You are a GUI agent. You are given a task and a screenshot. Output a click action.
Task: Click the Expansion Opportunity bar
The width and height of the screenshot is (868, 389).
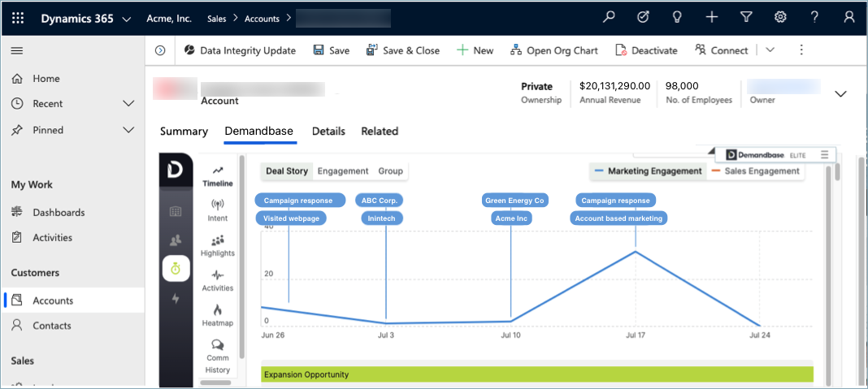(537, 374)
